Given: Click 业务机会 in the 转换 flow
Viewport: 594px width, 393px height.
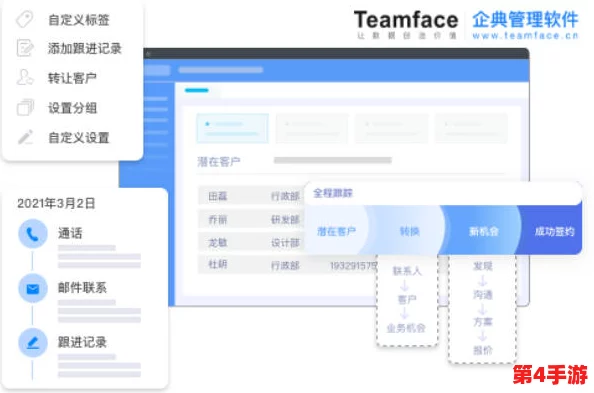Looking at the screenshot, I should 406,328.
